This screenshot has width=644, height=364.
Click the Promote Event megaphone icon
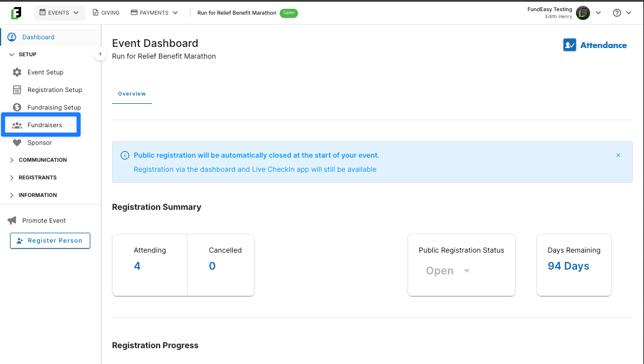pos(12,220)
